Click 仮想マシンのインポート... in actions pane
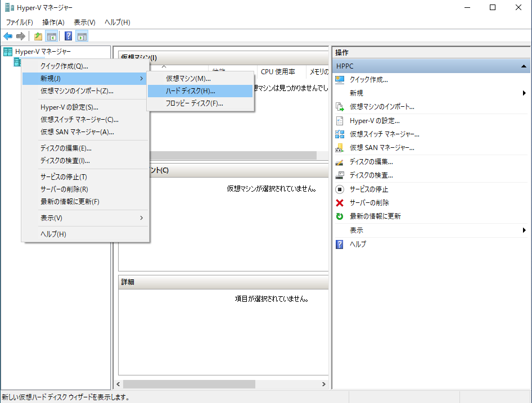The height and width of the screenshot is (403, 532). click(382, 107)
